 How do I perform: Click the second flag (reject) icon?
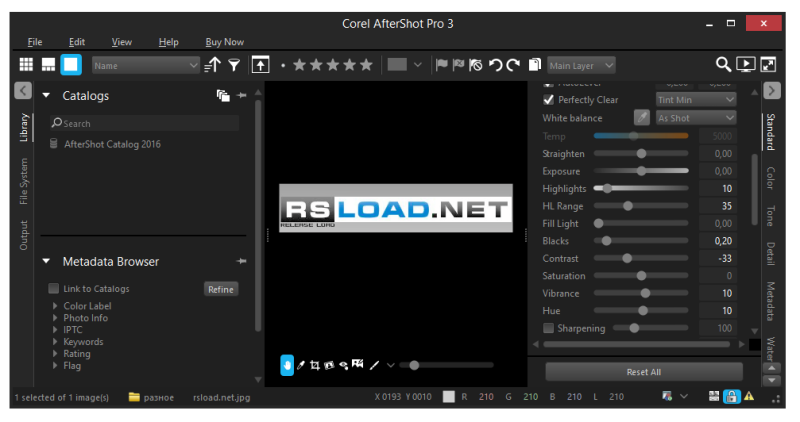pos(459,65)
